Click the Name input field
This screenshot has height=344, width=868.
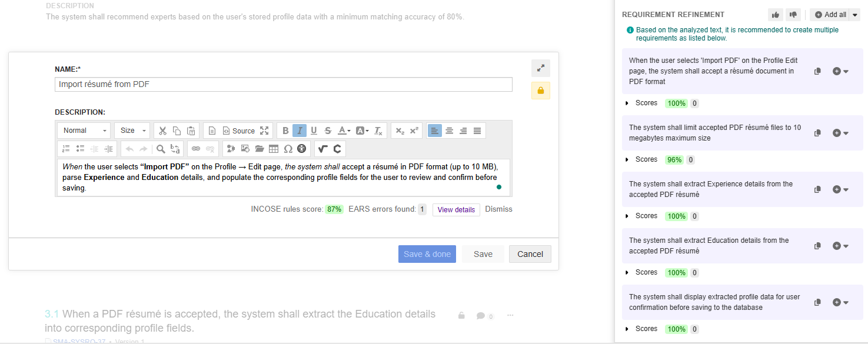(283, 85)
